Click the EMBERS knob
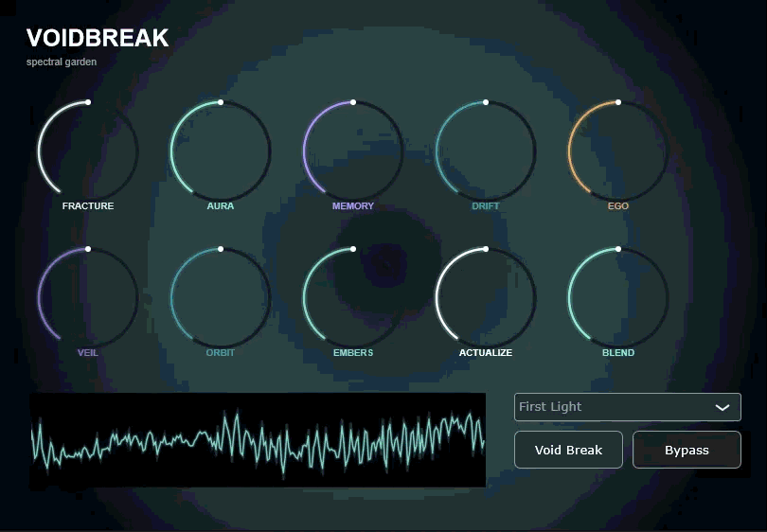 click(x=353, y=298)
